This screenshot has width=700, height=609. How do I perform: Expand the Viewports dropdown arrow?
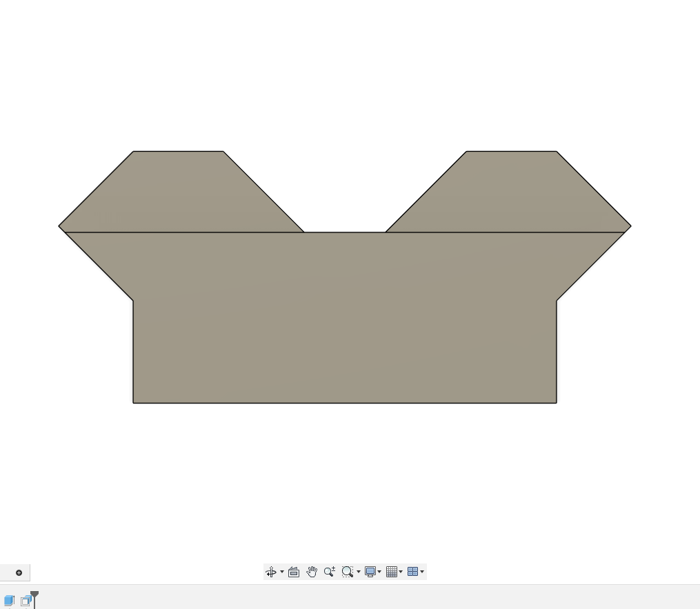click(422, 572)
